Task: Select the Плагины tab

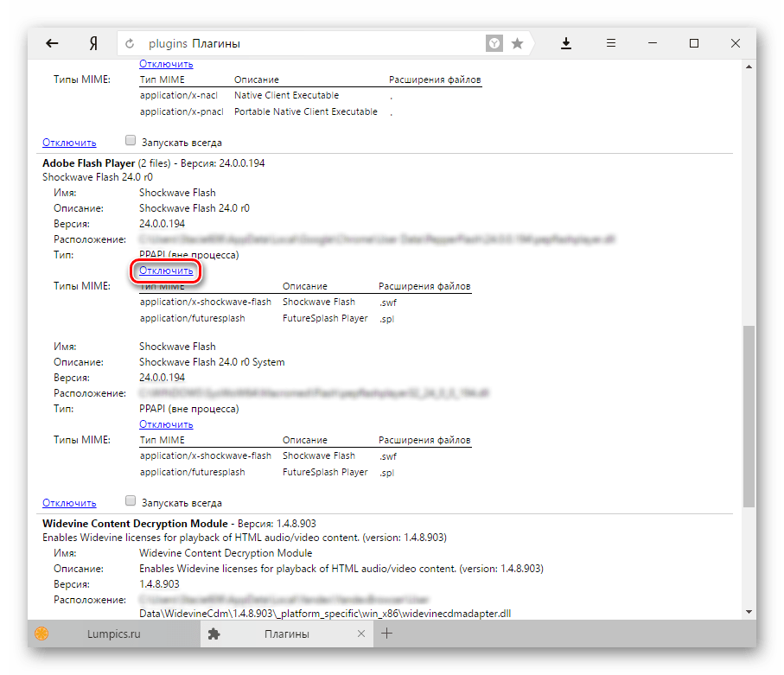Action: 289,634
